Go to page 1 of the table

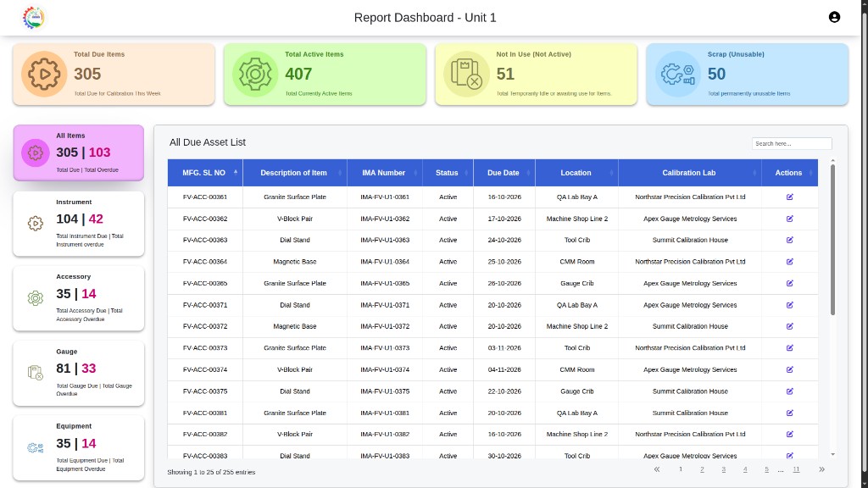click(x=681, y=469)
